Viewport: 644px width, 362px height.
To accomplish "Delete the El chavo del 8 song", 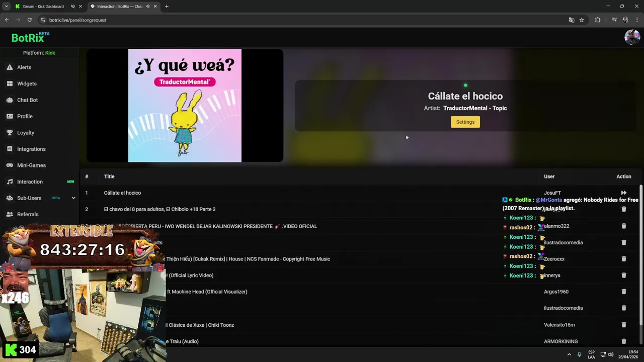I will pos(624,209).
